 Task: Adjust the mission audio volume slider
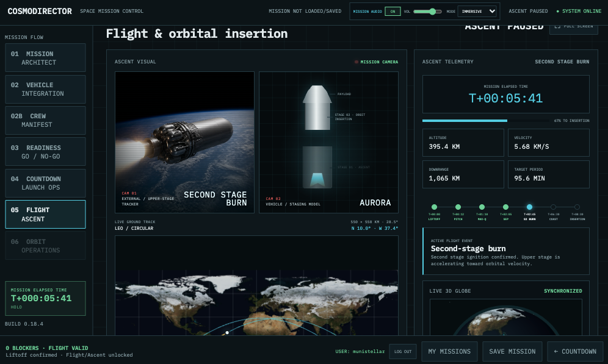(x=427, y=12)
